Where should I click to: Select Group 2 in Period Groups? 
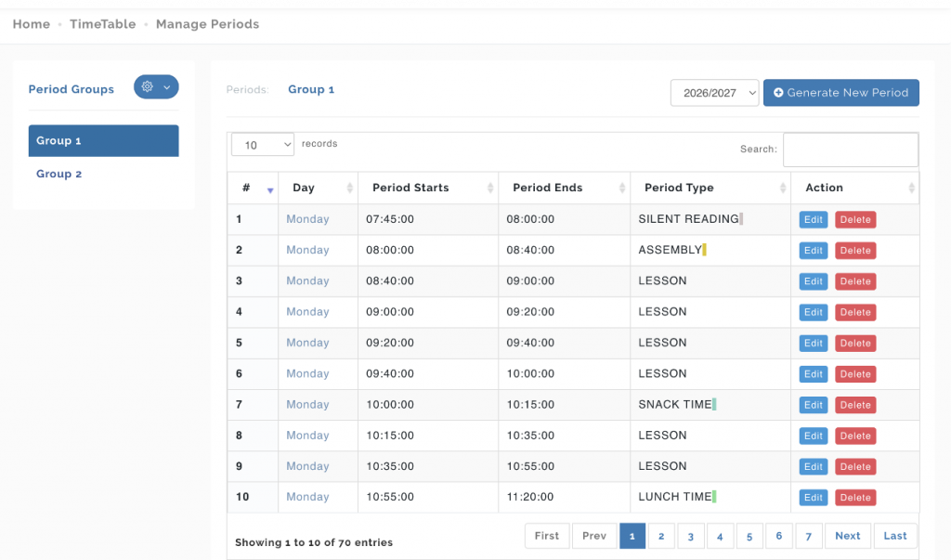click(59, 174)
